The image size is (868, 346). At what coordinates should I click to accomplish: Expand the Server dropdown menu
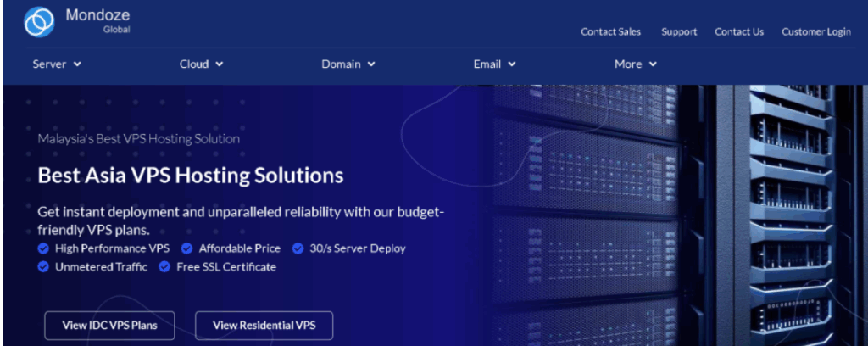pyautogui.click(x=57, y=64)
